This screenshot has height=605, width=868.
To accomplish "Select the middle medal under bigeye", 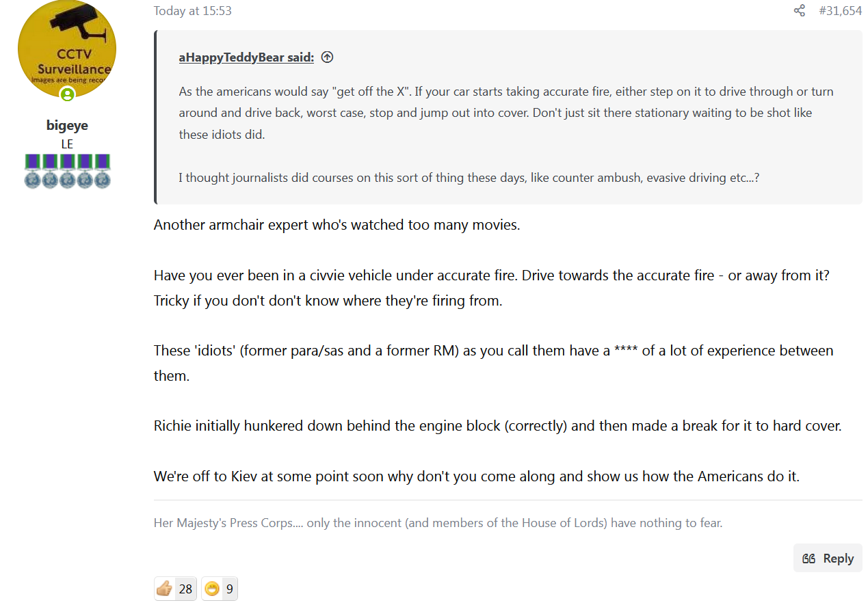I will click(x=67, y=171).
